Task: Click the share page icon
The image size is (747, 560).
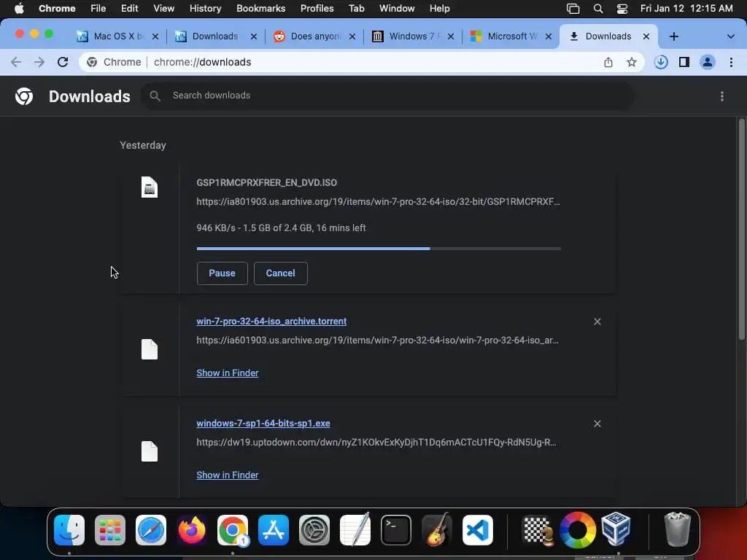Action: (608, 62)
